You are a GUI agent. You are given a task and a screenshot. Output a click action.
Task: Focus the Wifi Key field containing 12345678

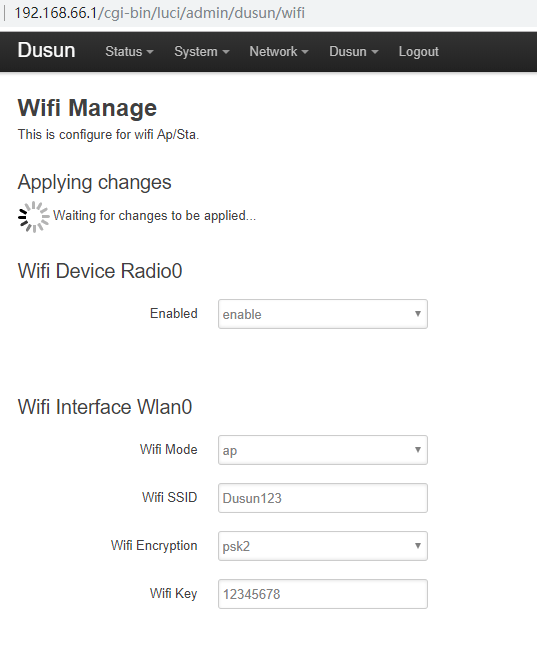coord(323,594)
